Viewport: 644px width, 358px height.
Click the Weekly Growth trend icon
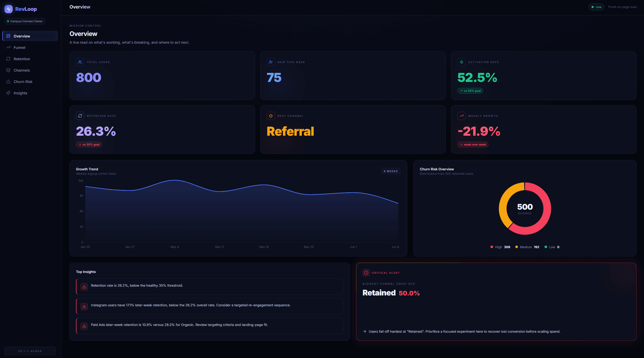[x=462, y=116]
